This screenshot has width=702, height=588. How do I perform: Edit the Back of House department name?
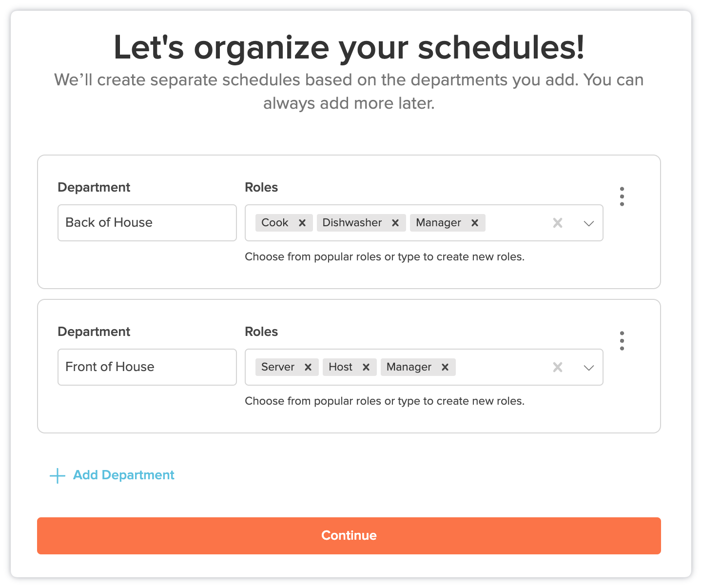click(x=147, y=223)
